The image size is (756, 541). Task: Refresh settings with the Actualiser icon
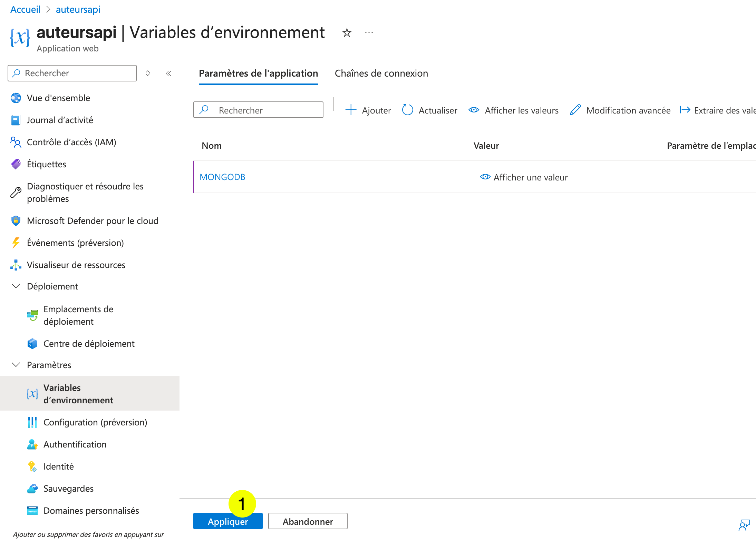pos(408,110)
